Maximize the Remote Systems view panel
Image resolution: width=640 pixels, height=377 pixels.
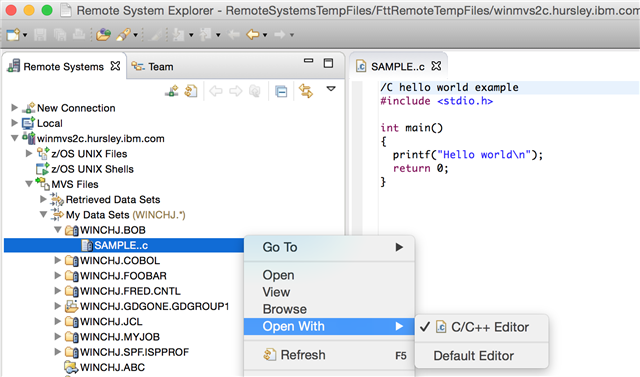pos(328,63)
